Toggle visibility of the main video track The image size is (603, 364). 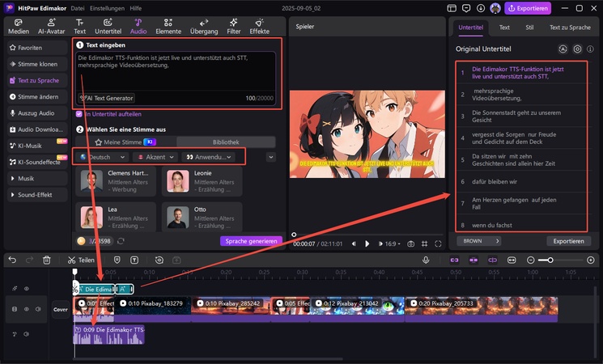click(27, 309)
